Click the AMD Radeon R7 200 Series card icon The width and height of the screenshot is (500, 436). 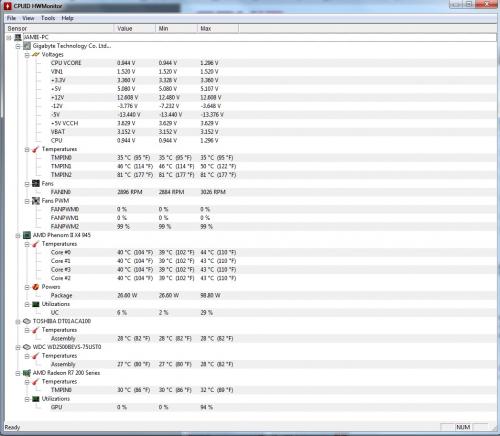coord(27,373)
